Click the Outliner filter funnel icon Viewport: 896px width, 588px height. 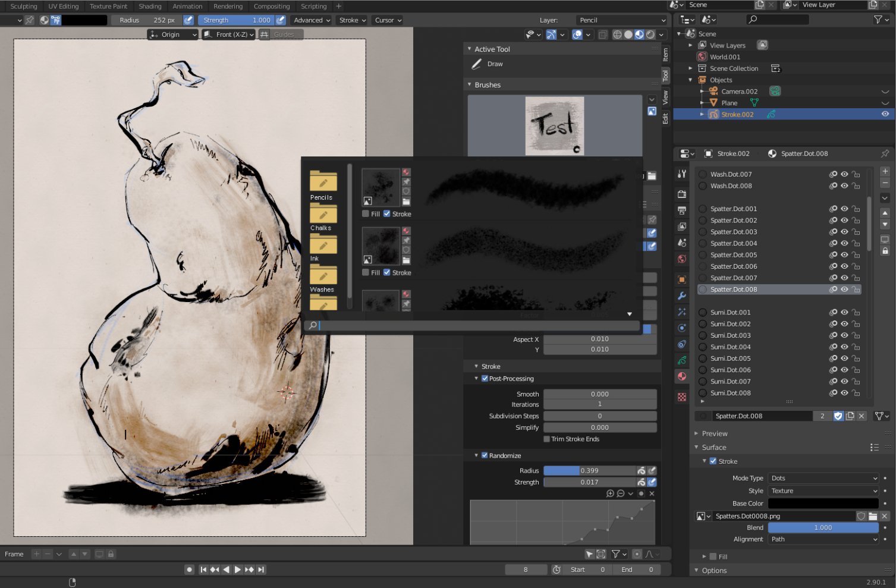pyautogui.click(x=881, y=20)
